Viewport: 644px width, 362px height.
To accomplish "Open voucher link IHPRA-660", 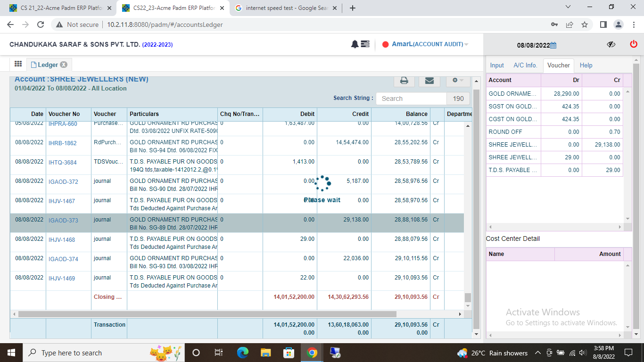I will tap(63, 124).
